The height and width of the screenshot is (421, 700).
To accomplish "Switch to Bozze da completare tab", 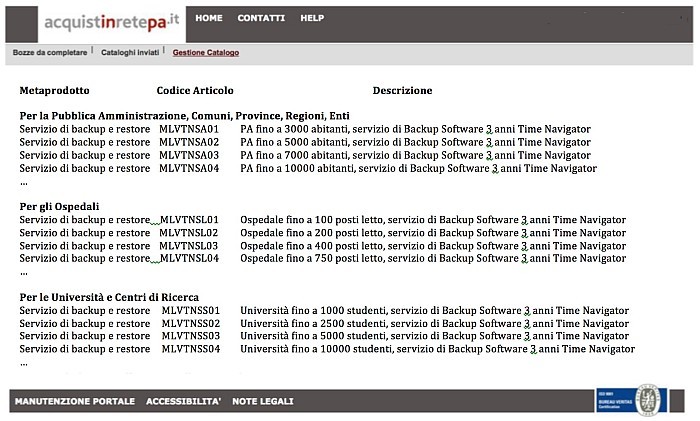I will point(50,53).
